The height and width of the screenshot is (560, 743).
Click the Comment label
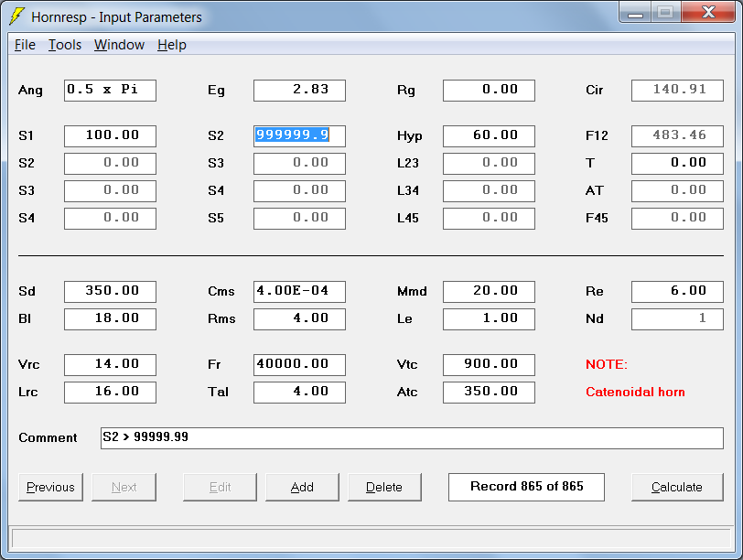pyautogui.click(x=48, y=437)
